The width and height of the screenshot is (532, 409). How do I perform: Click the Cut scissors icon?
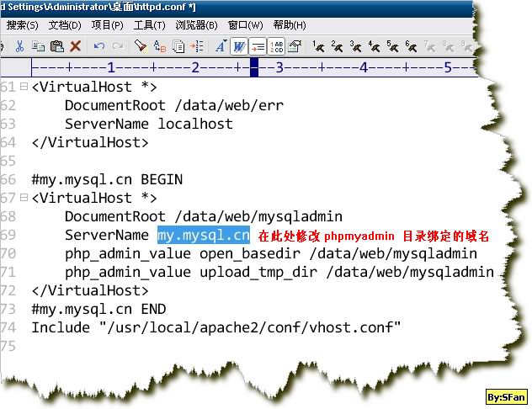pyautogui.click(x=19, y=46)
